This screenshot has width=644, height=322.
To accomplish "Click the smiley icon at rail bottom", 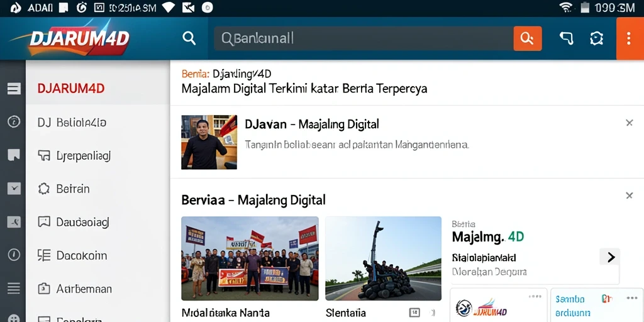I will 14,318.
